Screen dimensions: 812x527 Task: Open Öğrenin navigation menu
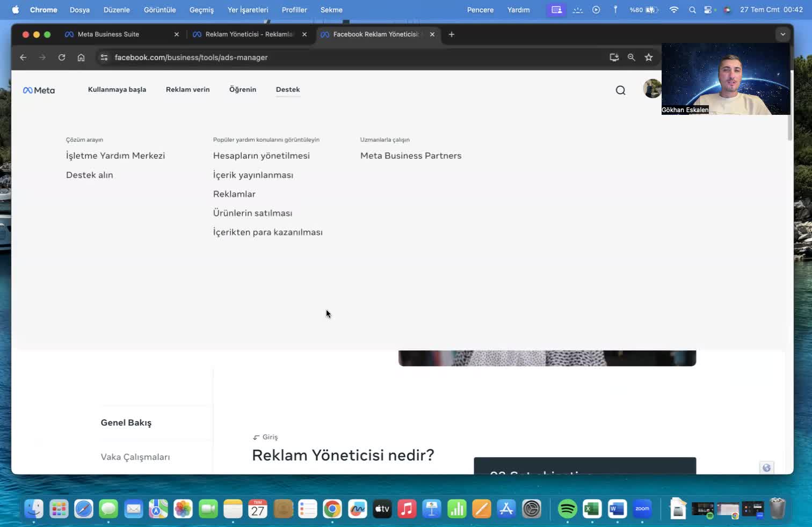pos(243,90)
